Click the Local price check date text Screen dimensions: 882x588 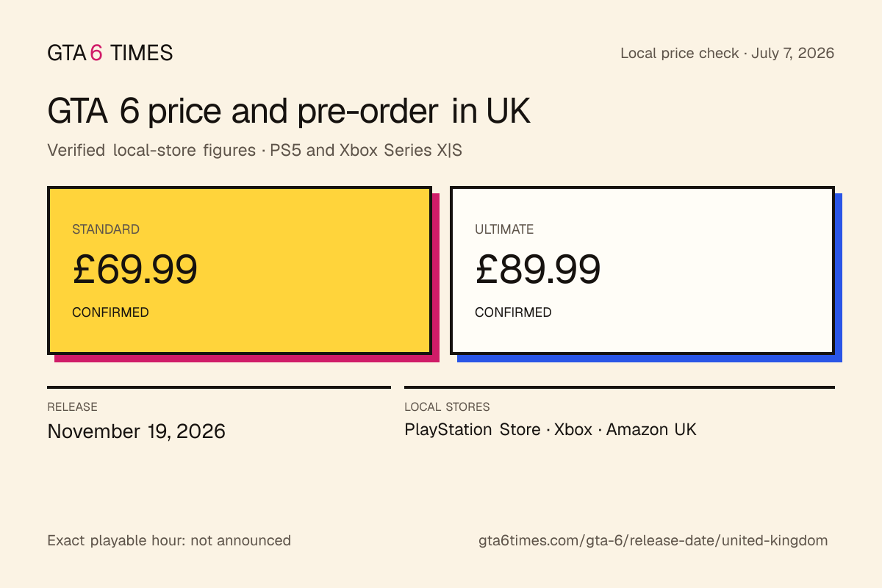coord(728,53)
